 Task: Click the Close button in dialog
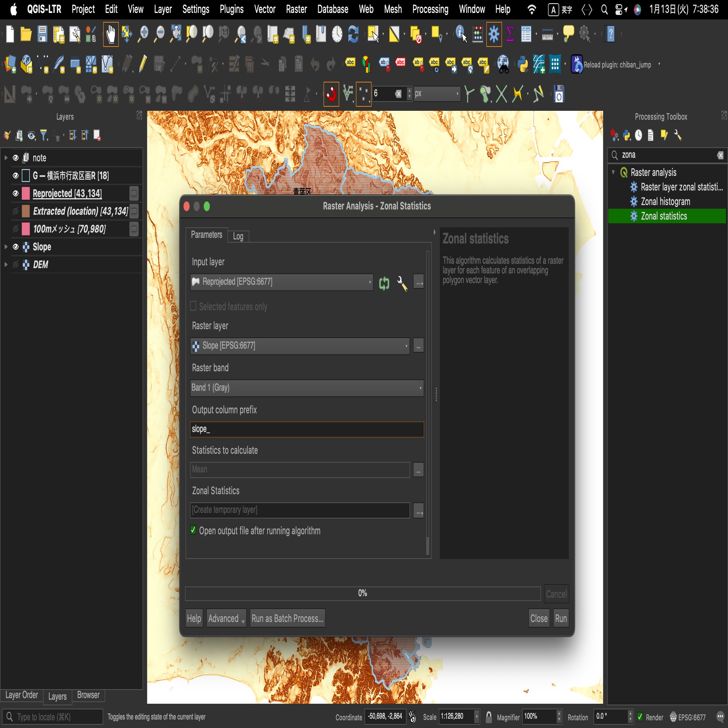coord(539,618)
